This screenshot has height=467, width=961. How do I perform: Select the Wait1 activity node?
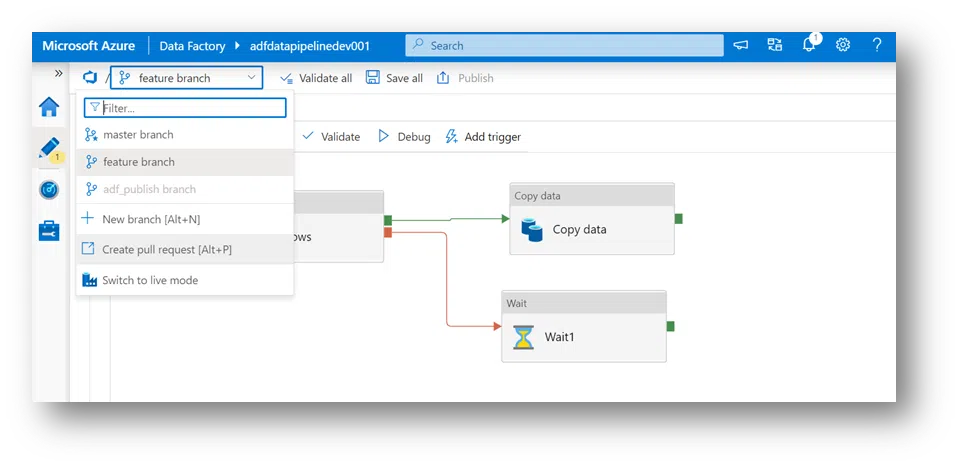pos(583,337)
